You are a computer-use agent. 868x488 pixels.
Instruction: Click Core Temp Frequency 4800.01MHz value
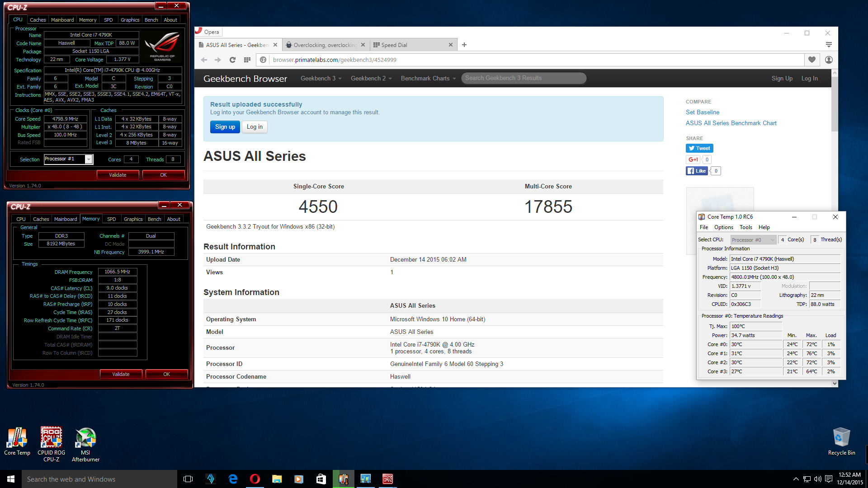click(x=785, y=277)
